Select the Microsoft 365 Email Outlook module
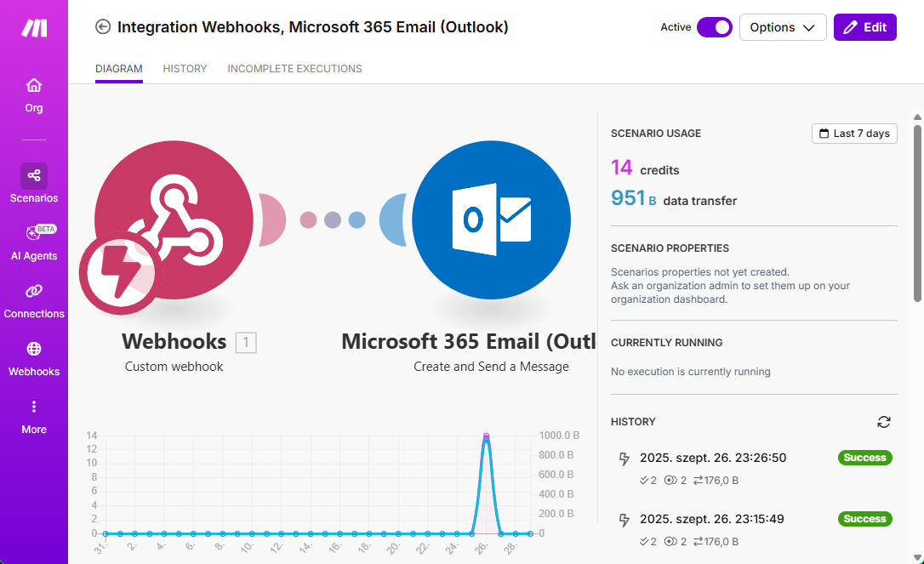This screenshot has width=924, height=564. 491,219
